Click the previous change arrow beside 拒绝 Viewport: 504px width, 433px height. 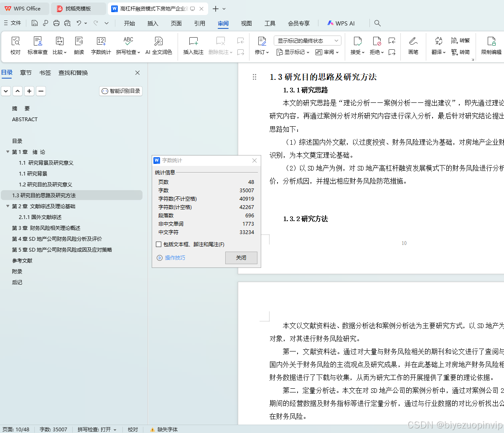392,41
